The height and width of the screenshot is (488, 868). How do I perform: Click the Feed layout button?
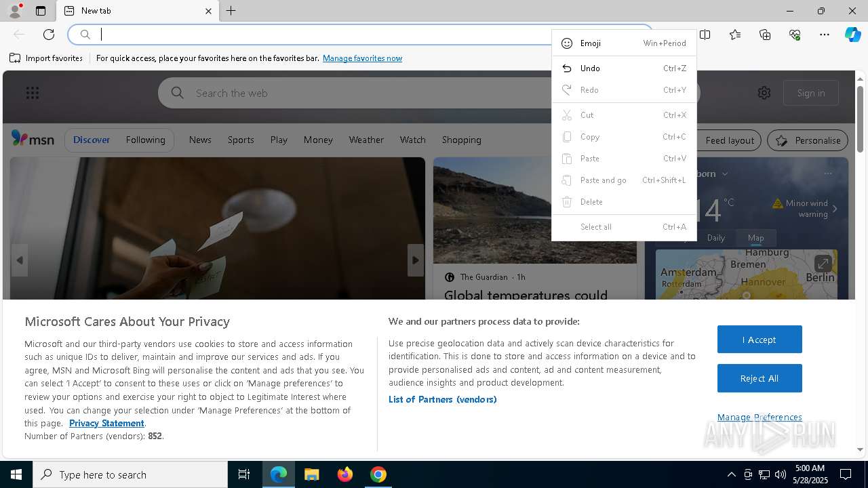click(x=729, y=140)
